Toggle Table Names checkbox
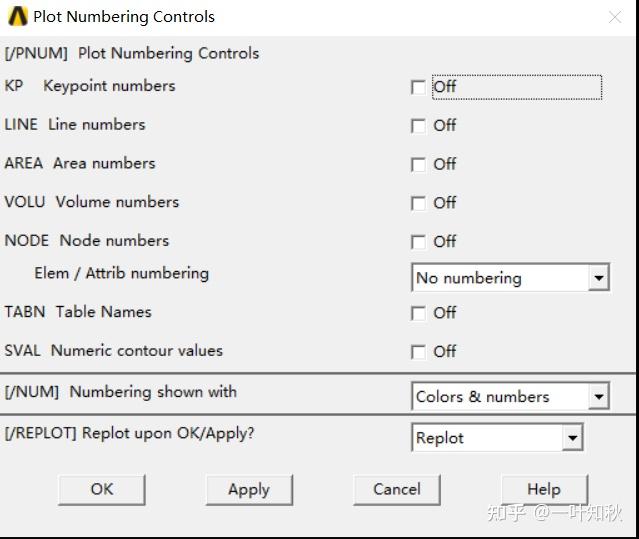Image resolution: width=639 pixels, height=539 pixels. [x=418, y=314]
